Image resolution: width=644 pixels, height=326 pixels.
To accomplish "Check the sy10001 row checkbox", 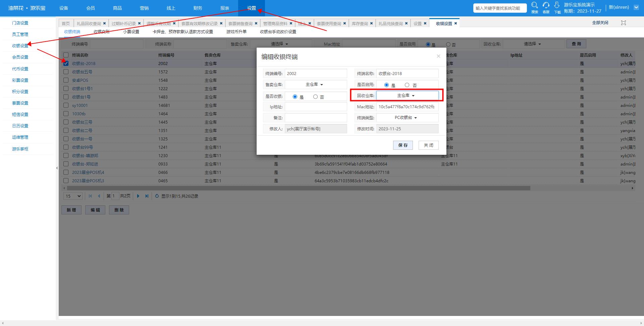I will (x=66, y=105).
